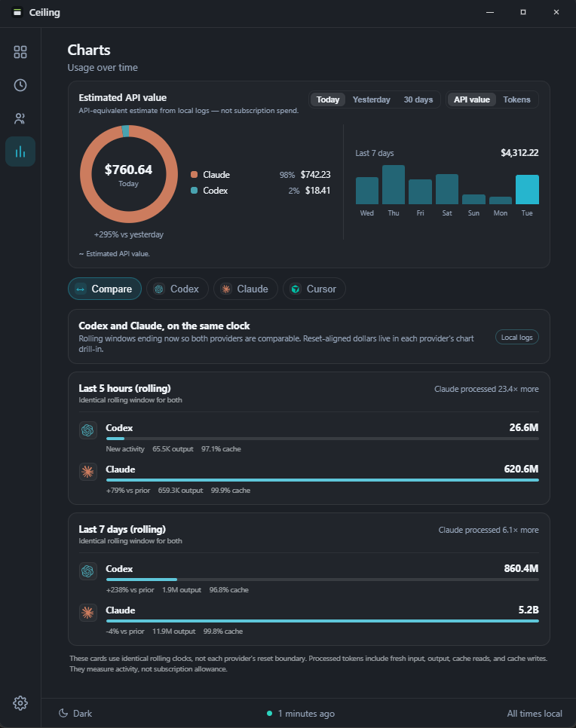Viewport: 576px width, 728px height.
Task: Click the 860.4M Codex token count
Action: click(x=521, y=568)
